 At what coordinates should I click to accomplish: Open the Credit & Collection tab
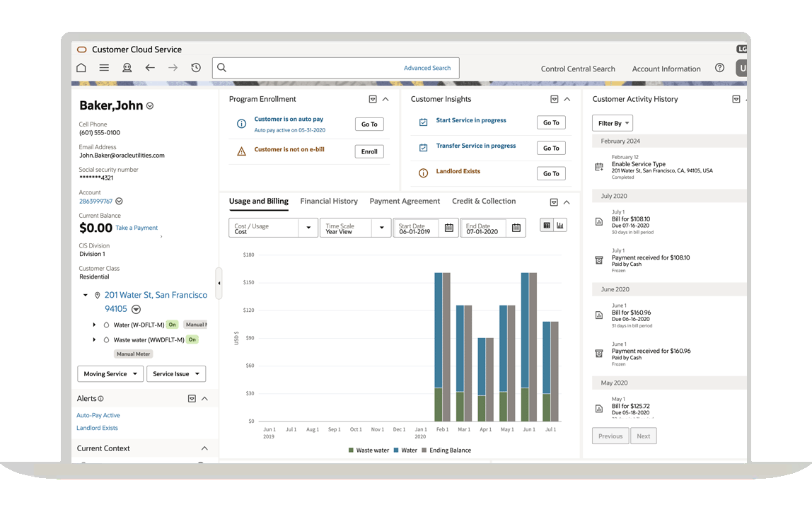coord(484,202)
